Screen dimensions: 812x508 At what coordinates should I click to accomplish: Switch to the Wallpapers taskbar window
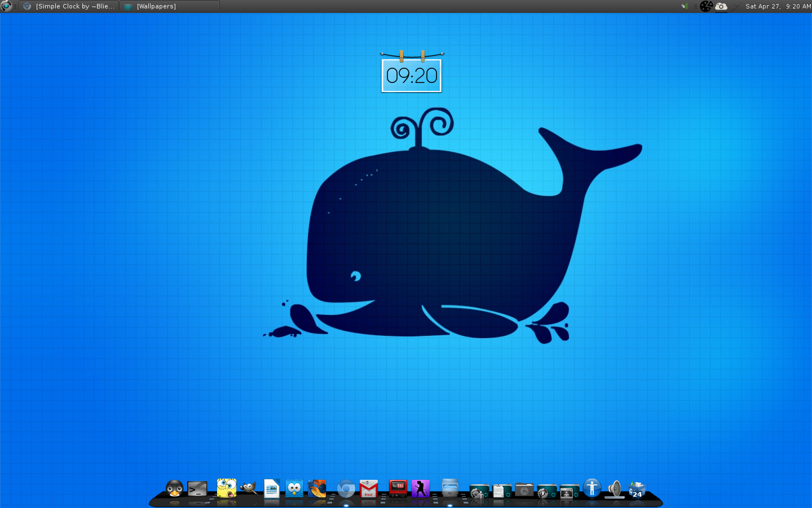169,6
